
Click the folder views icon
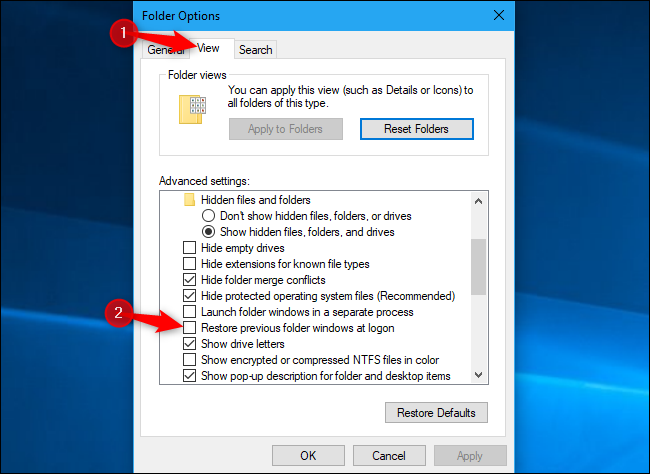192,109
